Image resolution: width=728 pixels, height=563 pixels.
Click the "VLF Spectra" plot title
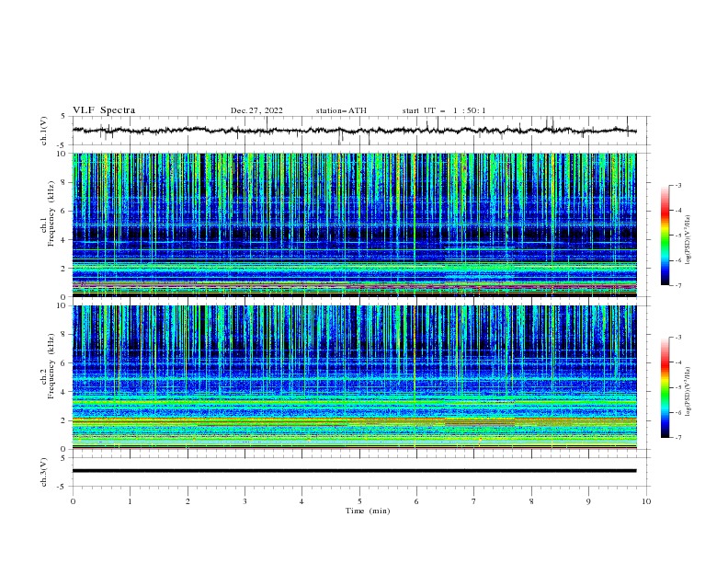(104, 110)
